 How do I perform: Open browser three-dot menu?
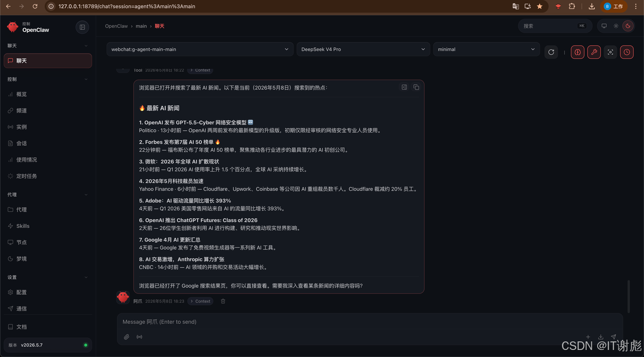(636, 7)
